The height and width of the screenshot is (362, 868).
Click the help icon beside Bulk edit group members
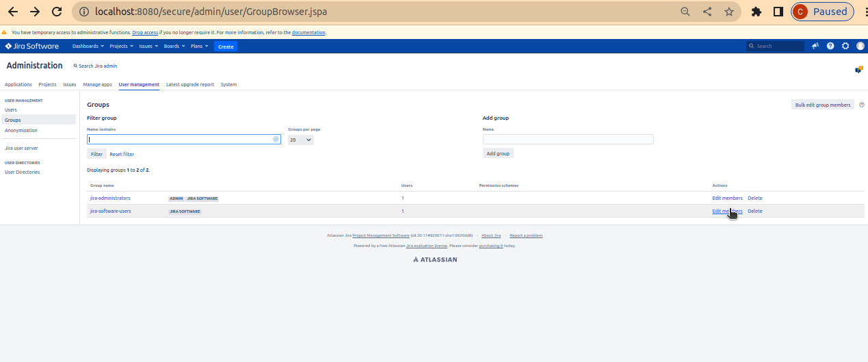(x=862, y=105)
